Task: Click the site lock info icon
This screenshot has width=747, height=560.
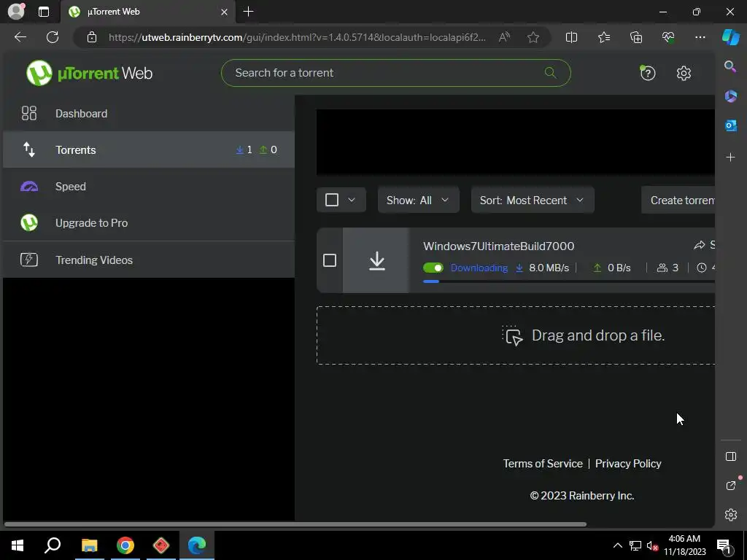Action: point(92,37)
